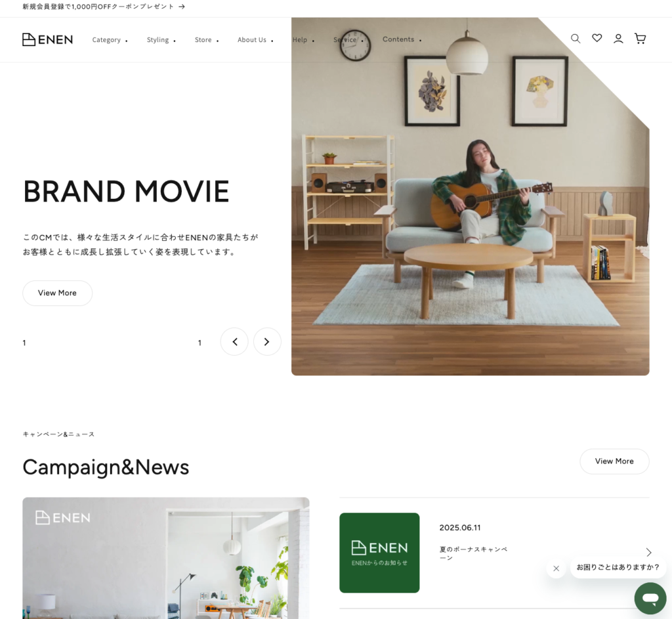This screenshot has width=672, height=619.
Task: Open the account user icon
Action: pyautogui.click(x=618, y=39)
